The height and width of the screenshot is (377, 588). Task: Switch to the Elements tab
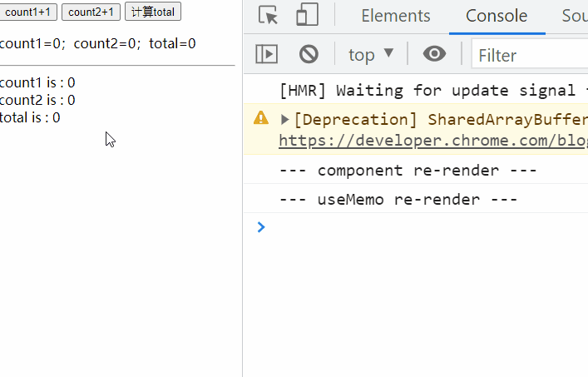pos(396,16)
